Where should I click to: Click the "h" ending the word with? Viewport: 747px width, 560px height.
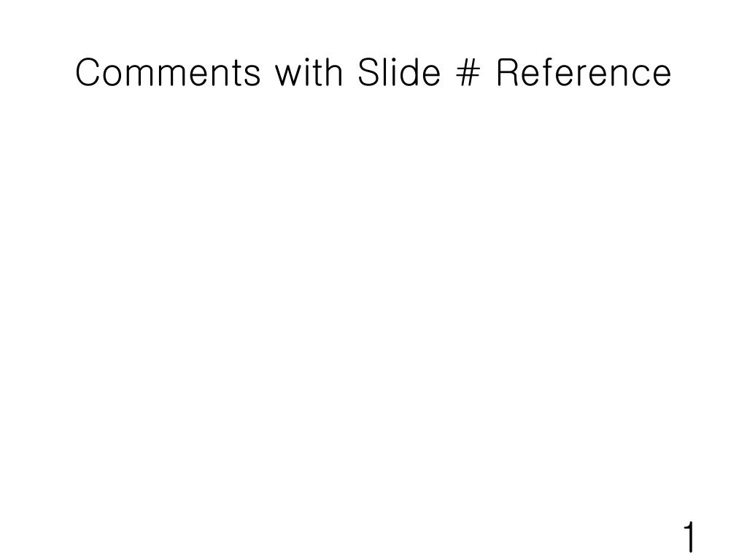point(334,72)
